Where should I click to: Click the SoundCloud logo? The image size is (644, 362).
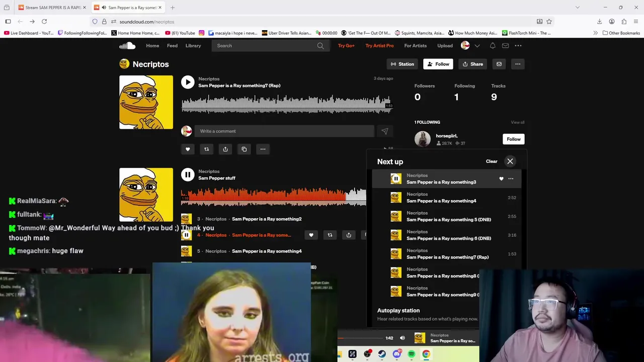coord(127,46)
